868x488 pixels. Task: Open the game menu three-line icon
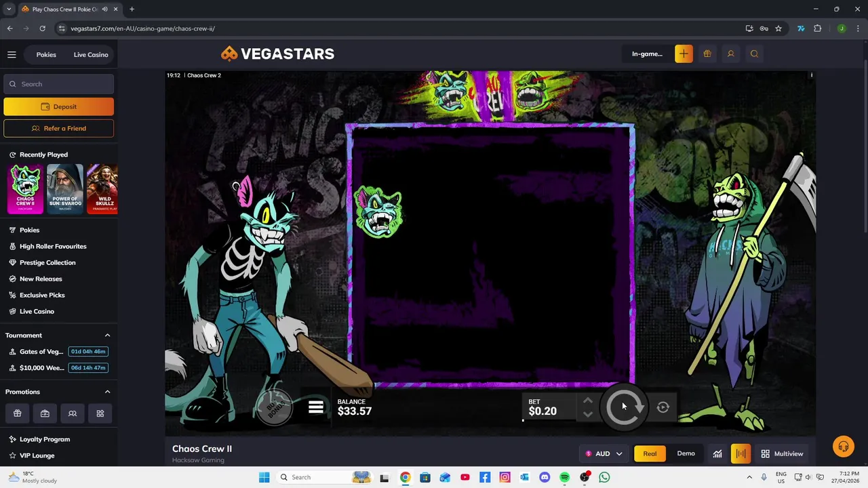(316, 407)
